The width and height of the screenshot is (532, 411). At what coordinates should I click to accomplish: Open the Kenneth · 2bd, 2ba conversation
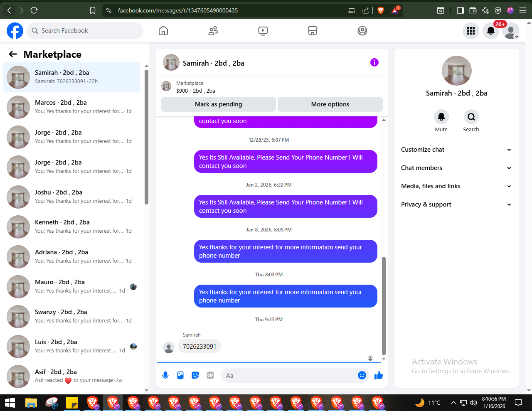(71, 227)
